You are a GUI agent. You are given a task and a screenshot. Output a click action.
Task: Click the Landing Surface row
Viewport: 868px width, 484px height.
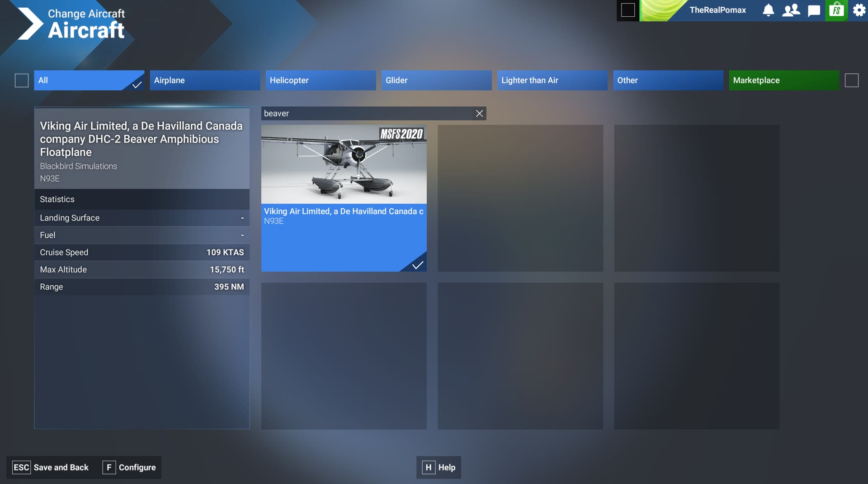tap(142, 218)
